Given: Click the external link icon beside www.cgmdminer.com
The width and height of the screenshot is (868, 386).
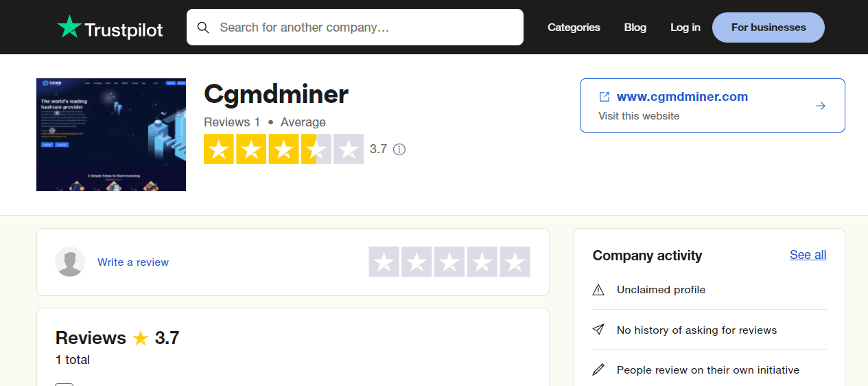Looking at the screenshot, I should pyautogui.click(x=605, y=97).
